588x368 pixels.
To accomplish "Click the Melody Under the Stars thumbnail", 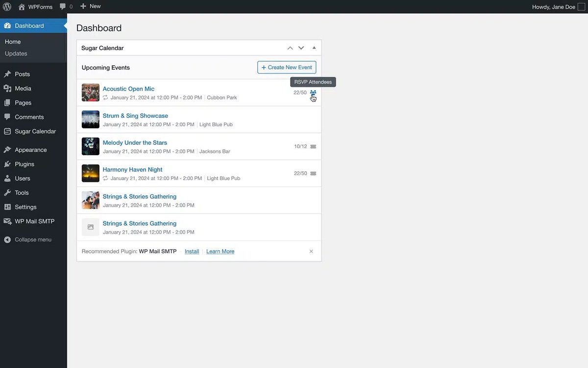I will (x=91, y=147).
